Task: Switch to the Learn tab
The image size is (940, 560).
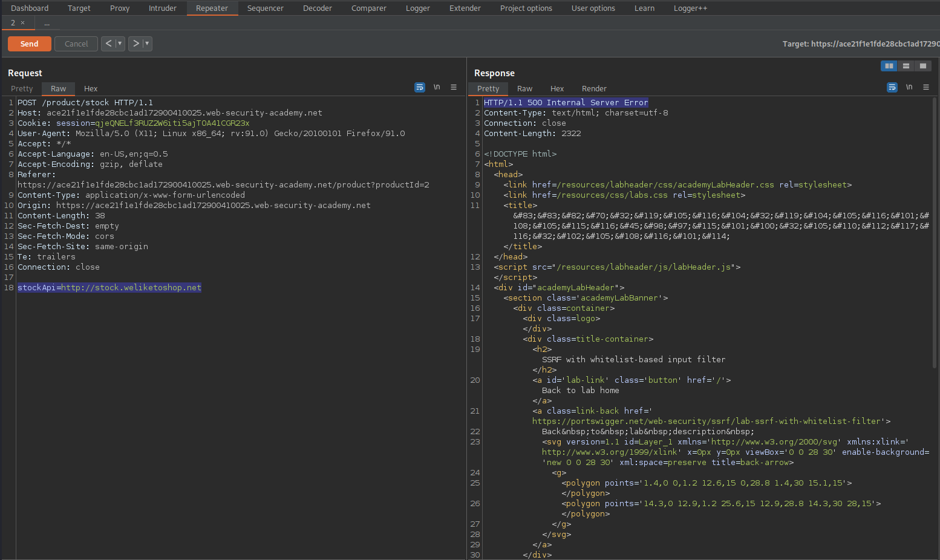Action: [x=645, y=8]
